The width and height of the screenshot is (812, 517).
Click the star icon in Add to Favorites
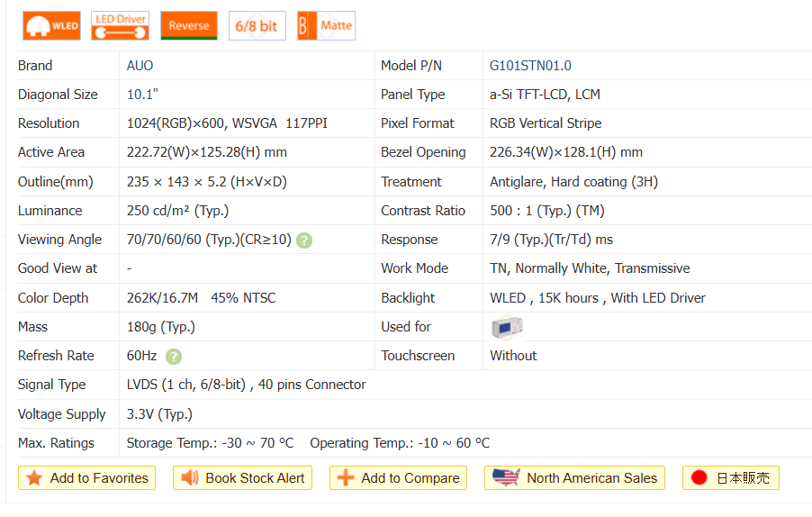click(x=34, y=478)
